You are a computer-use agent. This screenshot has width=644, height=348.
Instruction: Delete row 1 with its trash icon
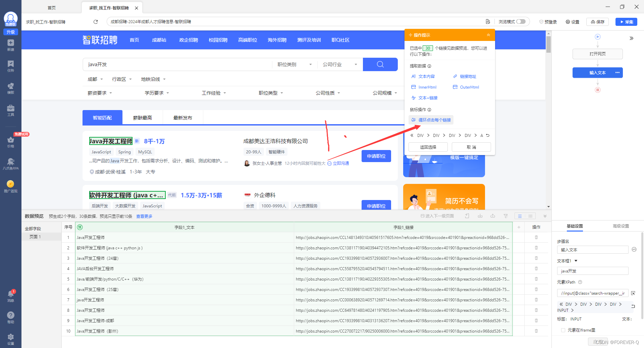pos(536,238)
